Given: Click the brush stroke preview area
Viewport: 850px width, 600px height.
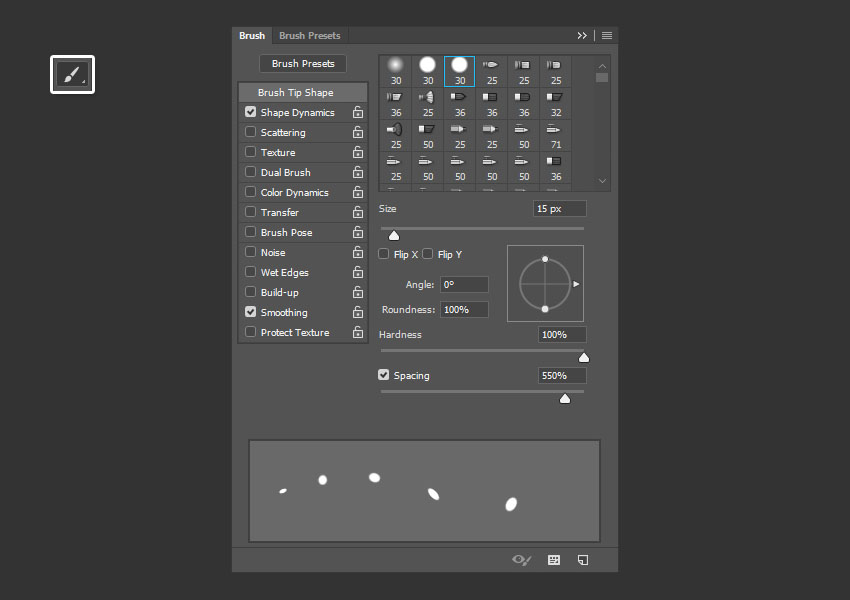Looking at the screenshot, I should [424, 491].
